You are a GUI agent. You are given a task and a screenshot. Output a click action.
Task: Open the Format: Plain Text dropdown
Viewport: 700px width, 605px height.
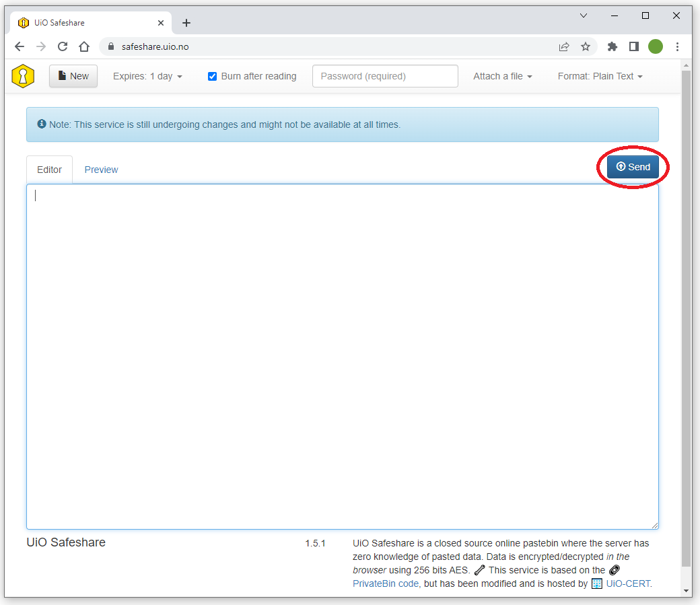click(x=600, y=76)
